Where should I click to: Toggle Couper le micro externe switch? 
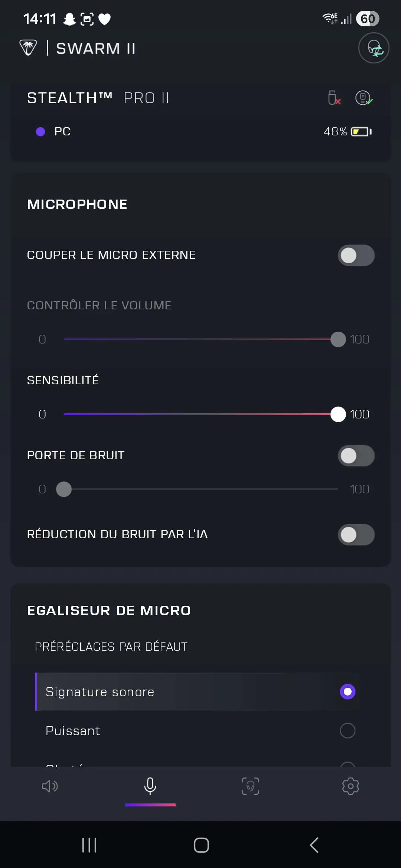point(356,256)
